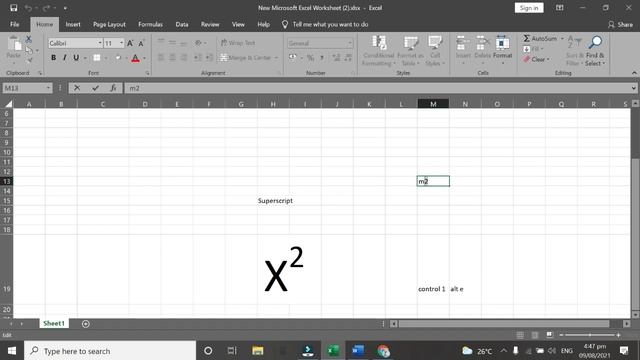
Task: Zoom in with the plus button
Action: 618,335
